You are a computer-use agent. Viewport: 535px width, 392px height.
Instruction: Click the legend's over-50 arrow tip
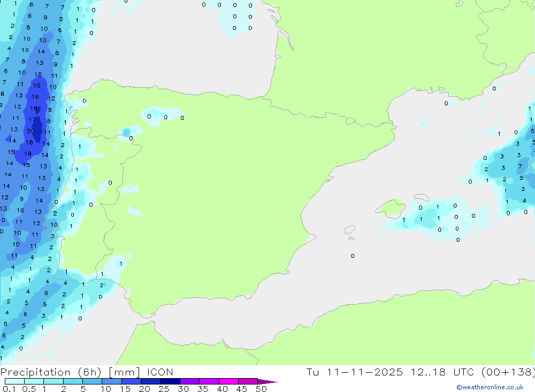[267, 382]
